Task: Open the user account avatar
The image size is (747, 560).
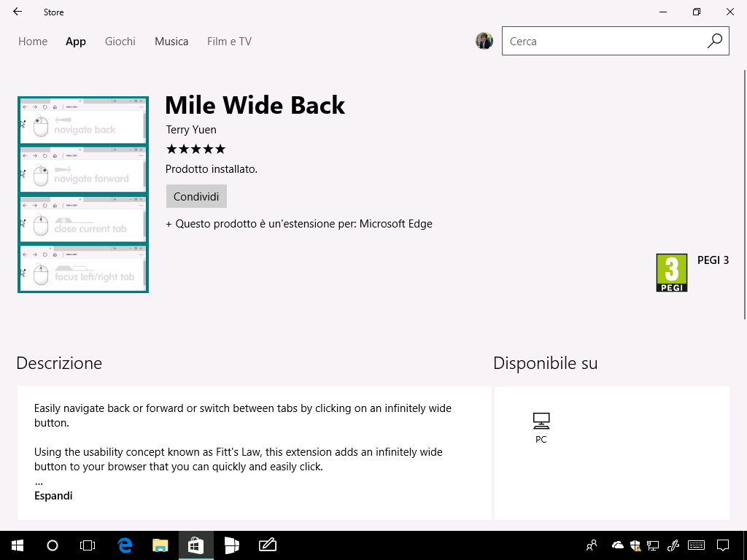Action: click(484, 41)
